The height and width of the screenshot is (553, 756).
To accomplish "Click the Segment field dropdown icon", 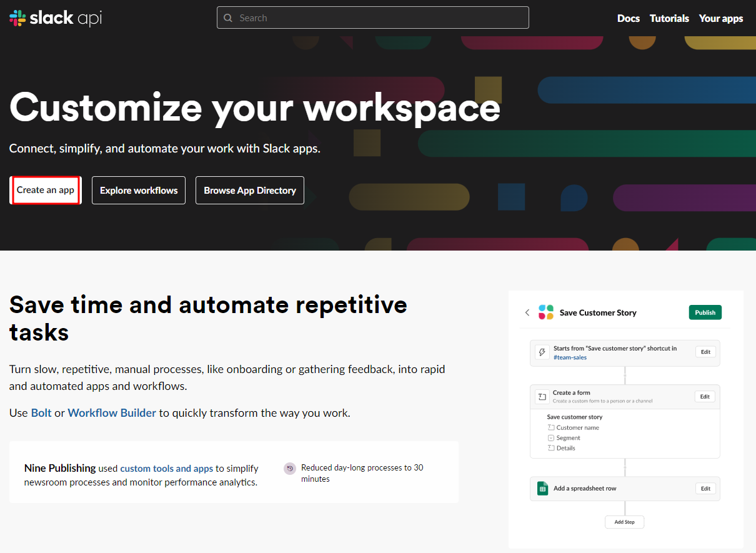I will pyautogui.click(x=551, y=438).
